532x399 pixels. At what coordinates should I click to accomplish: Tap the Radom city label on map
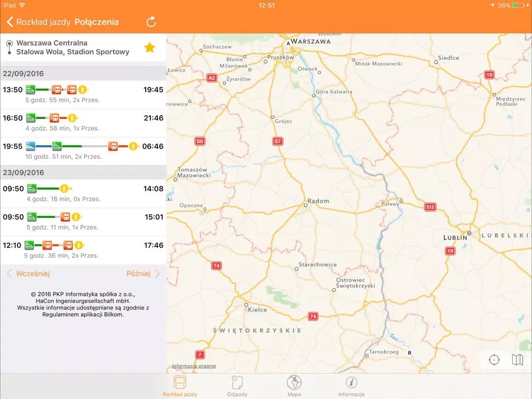click(318, 201)
